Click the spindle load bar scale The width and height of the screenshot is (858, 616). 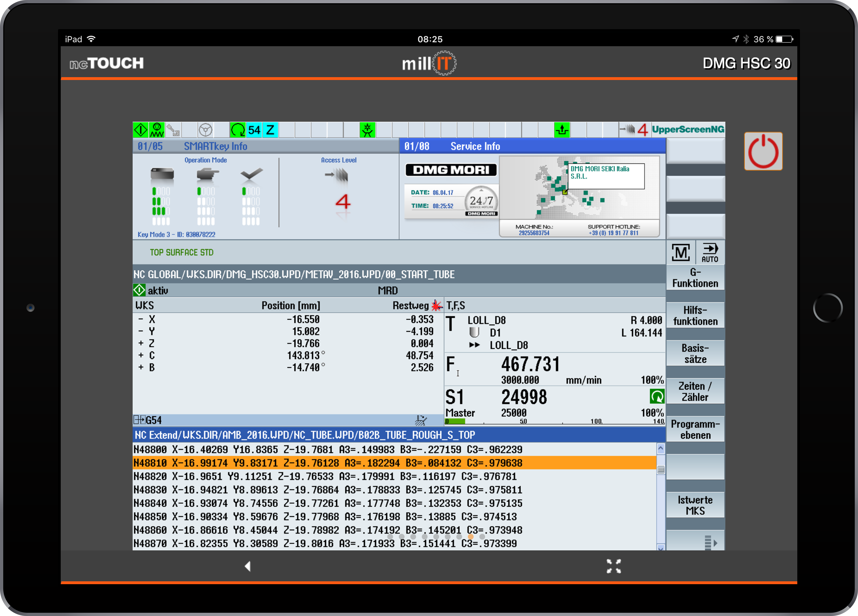point(554,421)
